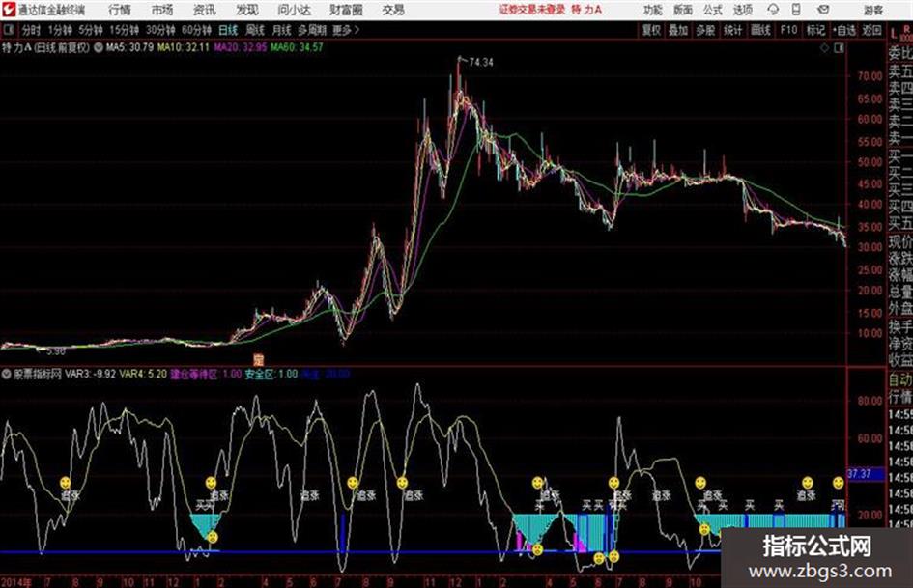Switch to the 月线 monthly tab
Screen dimensions: 913x588
pos(282,30)
